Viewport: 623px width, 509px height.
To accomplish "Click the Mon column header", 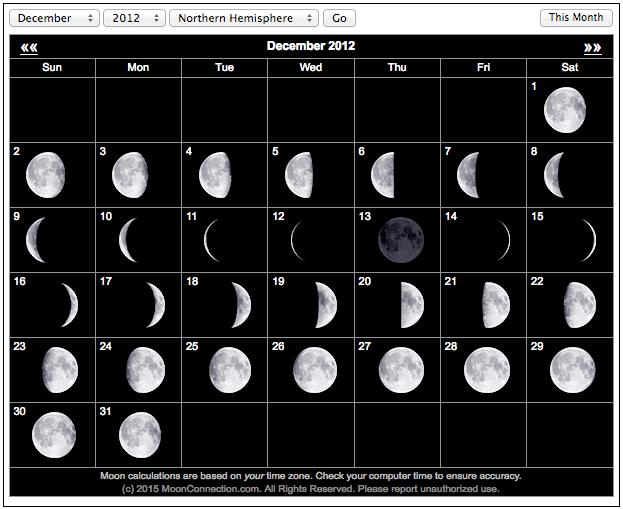I will (x=138, y=67).
